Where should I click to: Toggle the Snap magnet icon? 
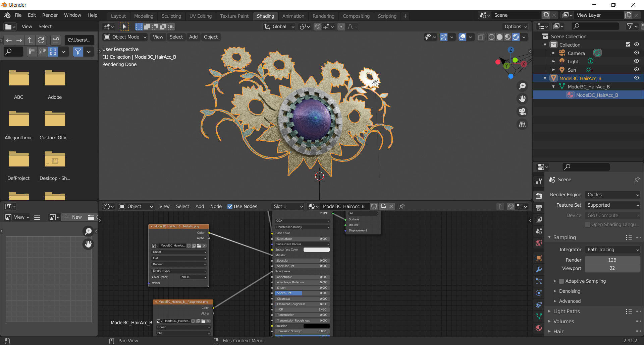point(317,26)
